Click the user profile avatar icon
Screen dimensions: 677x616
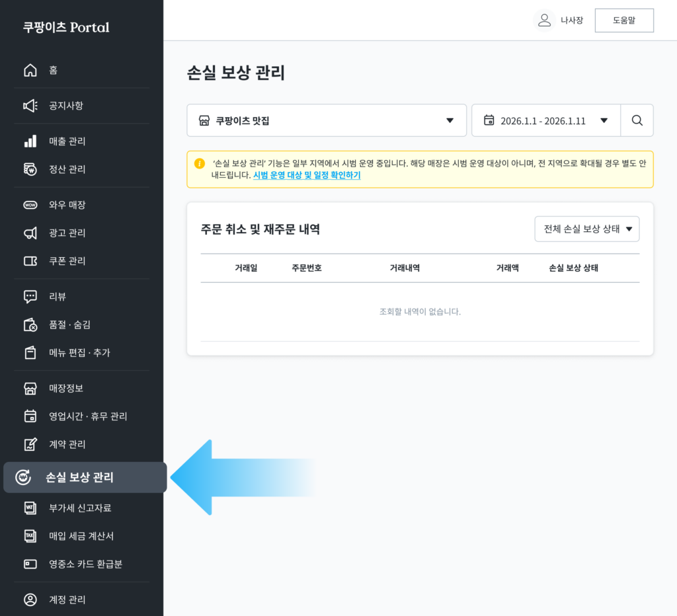pos(544,20)
